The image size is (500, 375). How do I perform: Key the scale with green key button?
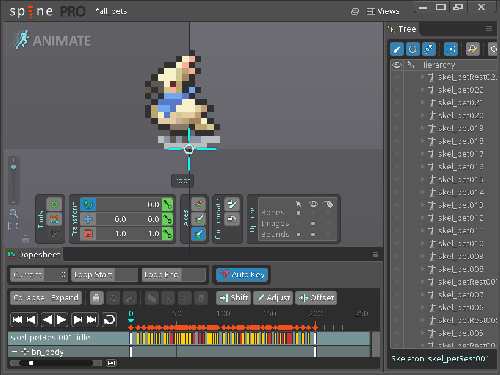tap(168, 234)
